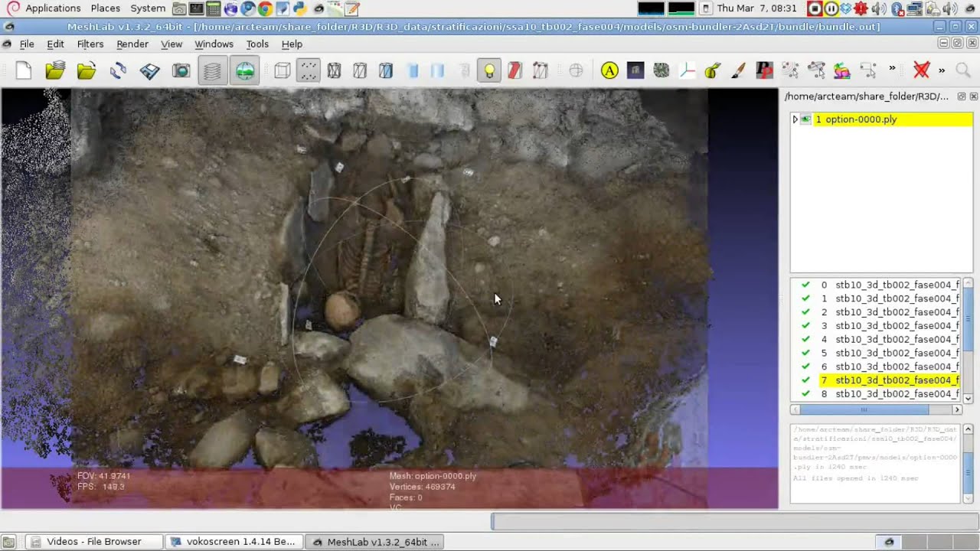This screenshot has height=551, width=980.
Task: Click the Snapshot camera icon
Action: [x=181, y=71]
